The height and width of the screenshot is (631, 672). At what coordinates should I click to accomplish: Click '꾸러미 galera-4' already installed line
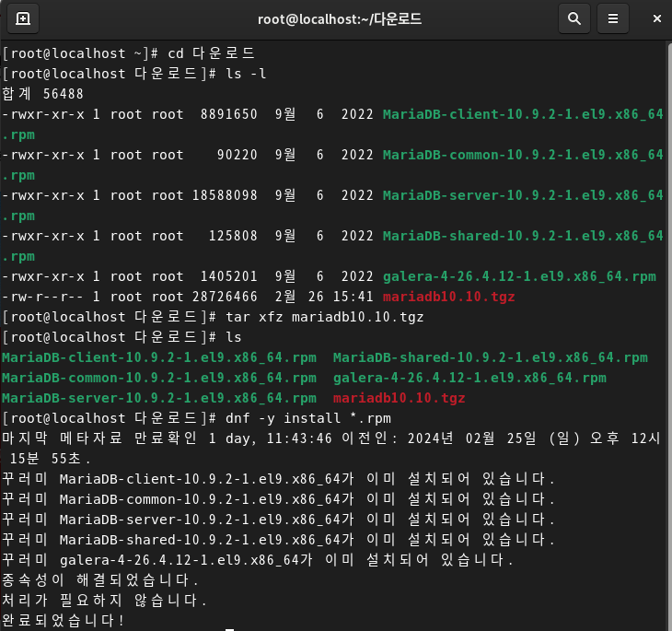(x=257, y=560)
